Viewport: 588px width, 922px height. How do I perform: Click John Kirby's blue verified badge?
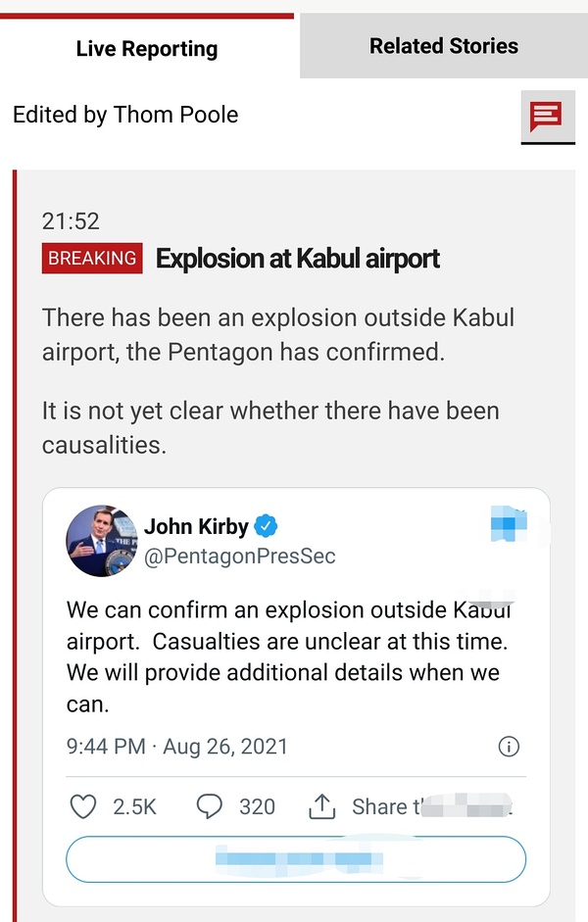[267, 526]
